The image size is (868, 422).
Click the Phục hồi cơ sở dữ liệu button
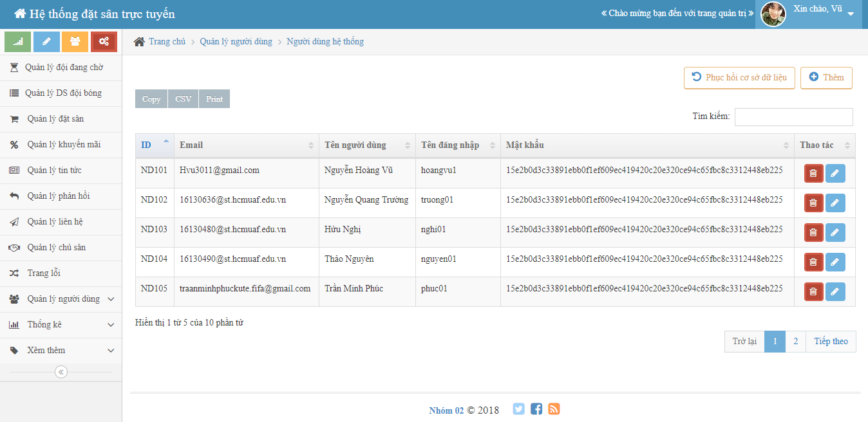pos(739,78)
